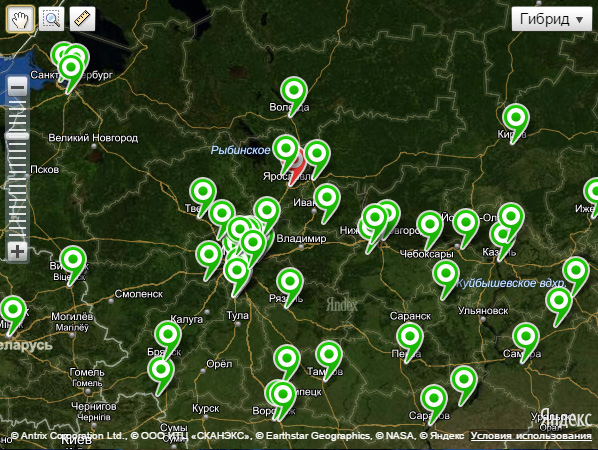Select the hand pan tool
This screenshot has width=598, height=450.
20,19
